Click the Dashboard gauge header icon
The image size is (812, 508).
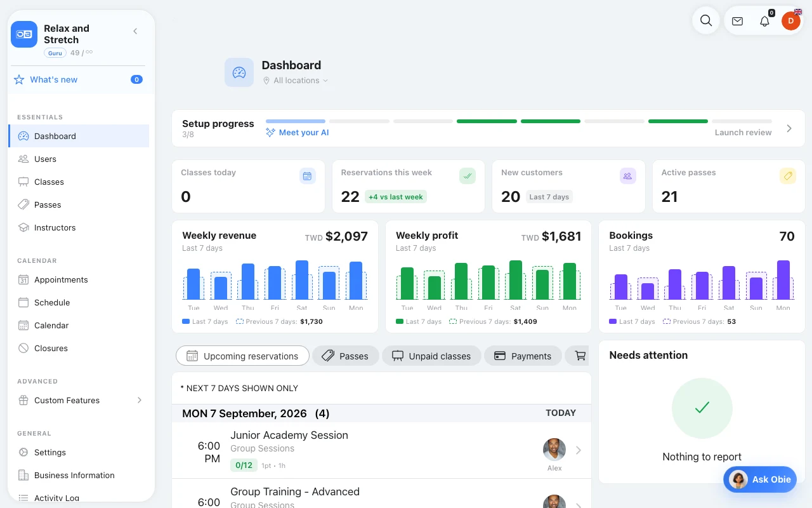point(239,72)
